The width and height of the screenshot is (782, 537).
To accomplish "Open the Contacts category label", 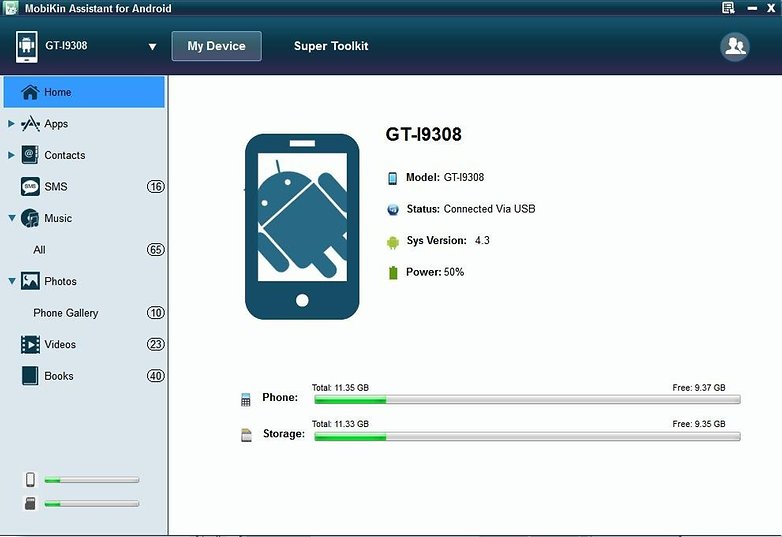I will coord(64,155).
